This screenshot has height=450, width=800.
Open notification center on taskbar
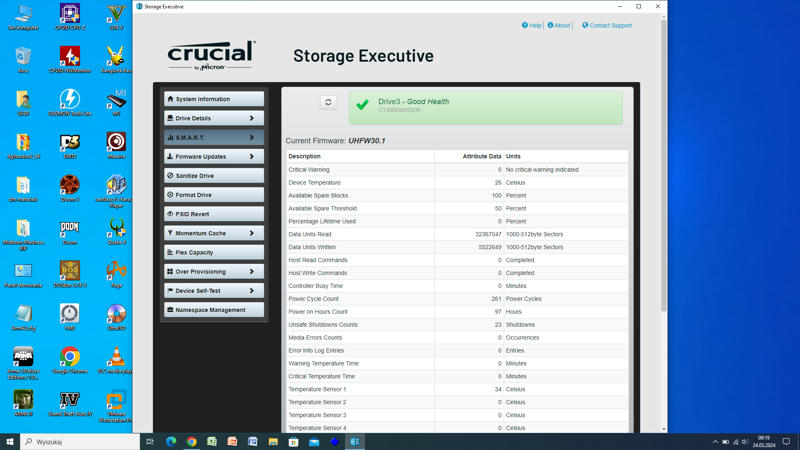click(786, 442)
